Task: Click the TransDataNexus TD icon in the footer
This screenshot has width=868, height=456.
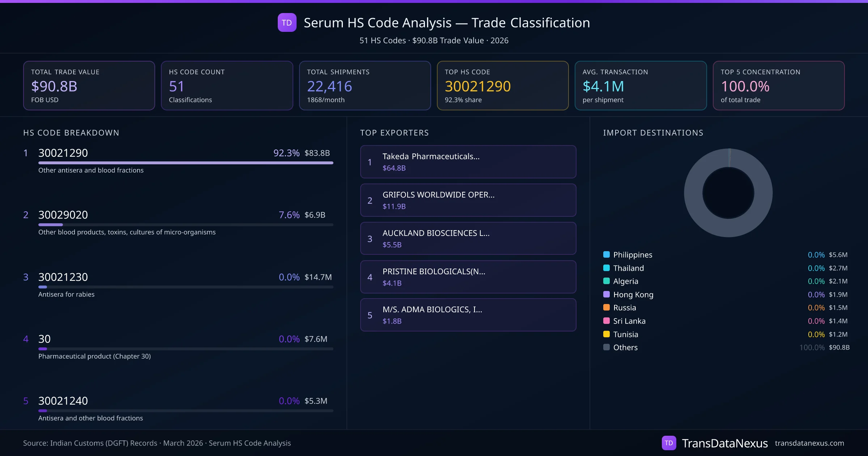Action: pyautogui.click(x=669, y=443)
